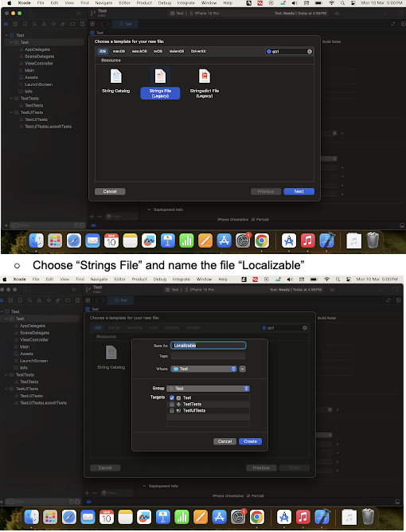Switch to macOS platform tab in upper dialog

click(119, 52)
